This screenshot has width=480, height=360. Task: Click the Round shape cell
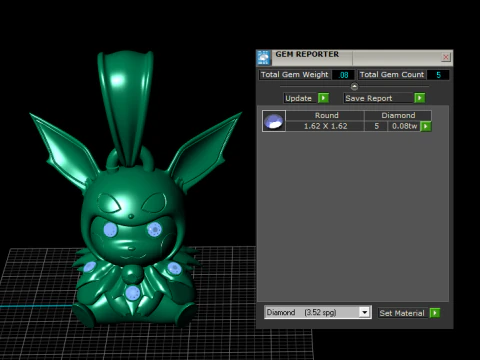pos(325,115)
